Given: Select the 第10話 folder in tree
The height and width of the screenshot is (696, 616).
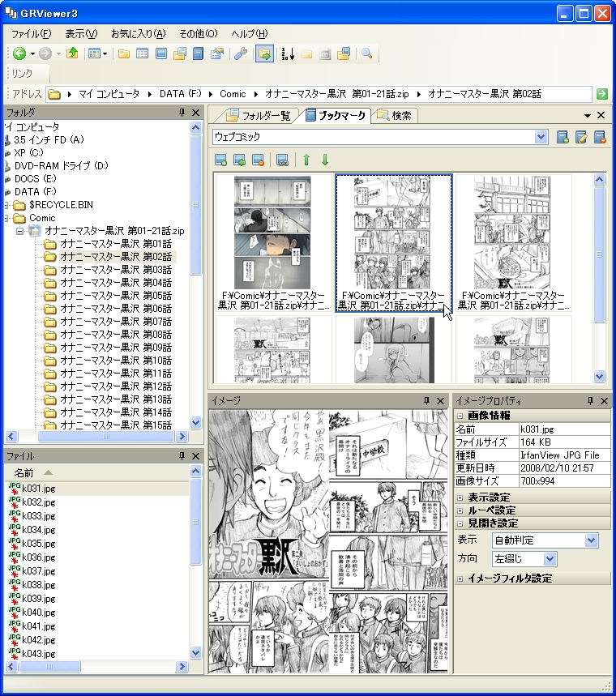Looking at the screenshot, I should (x=116, y=361).
